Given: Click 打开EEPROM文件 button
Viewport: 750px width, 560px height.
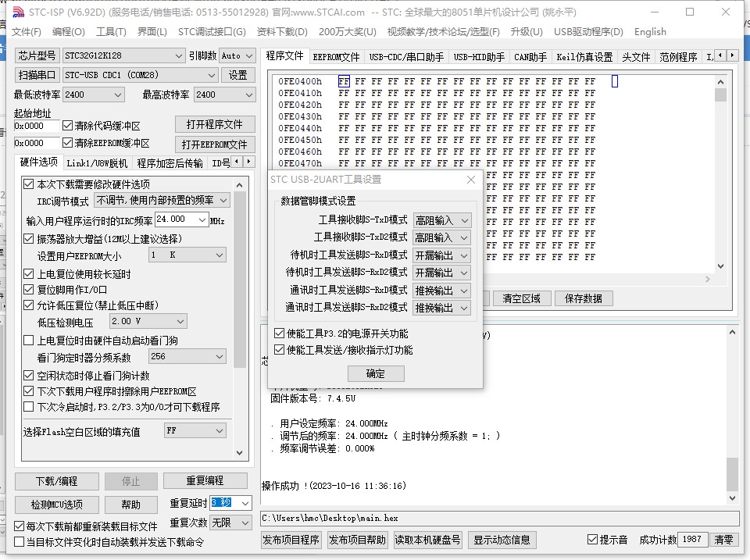Looking at the screenshot, I should pos(214,144).
